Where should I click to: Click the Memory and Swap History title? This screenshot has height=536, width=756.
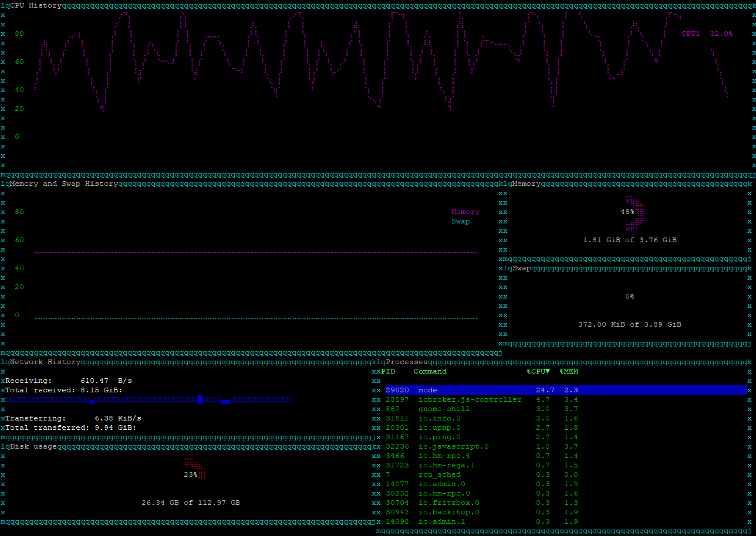64,184
